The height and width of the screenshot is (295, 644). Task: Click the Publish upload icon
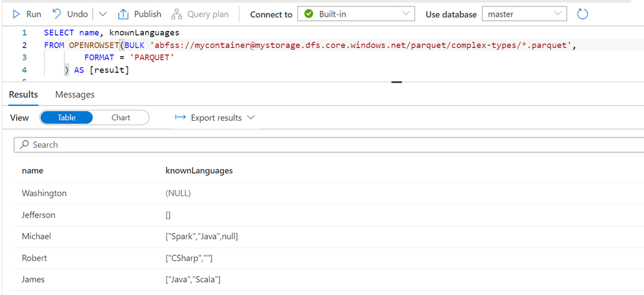(x=123, y=14)
